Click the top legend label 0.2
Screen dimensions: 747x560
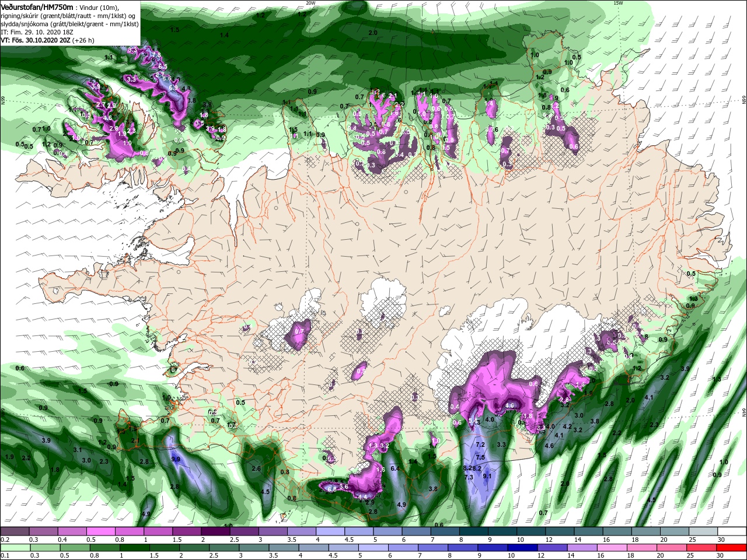[x=5, y=540]
